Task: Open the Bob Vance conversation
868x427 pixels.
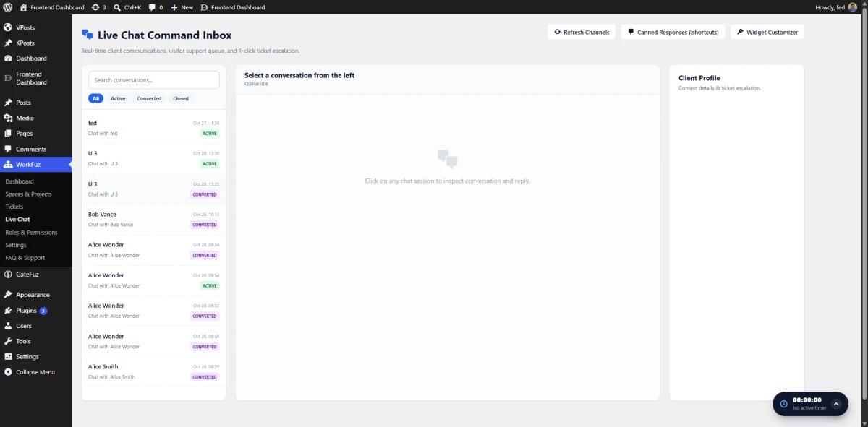Action: click(154, 220)
